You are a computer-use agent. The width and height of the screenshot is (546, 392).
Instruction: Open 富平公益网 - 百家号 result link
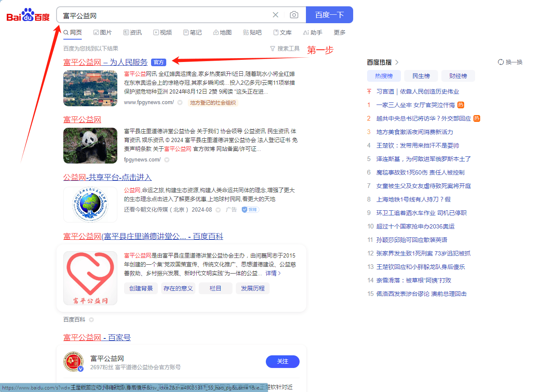pos(97,337)
